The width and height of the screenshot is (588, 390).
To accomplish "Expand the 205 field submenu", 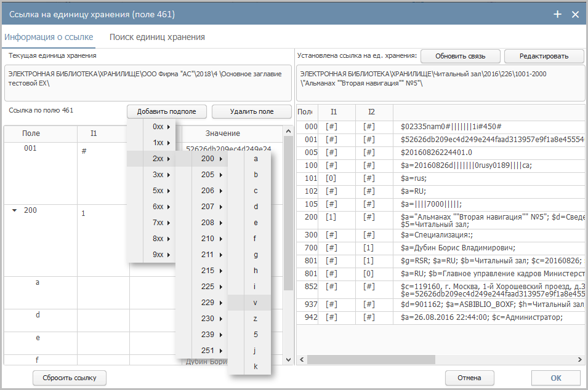I will pos(212,175).
